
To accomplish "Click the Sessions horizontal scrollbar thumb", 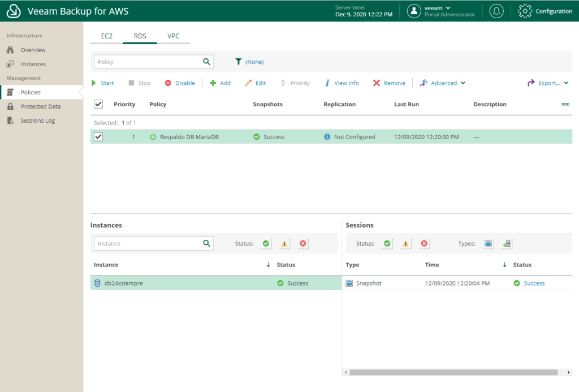I will [453, 372].
